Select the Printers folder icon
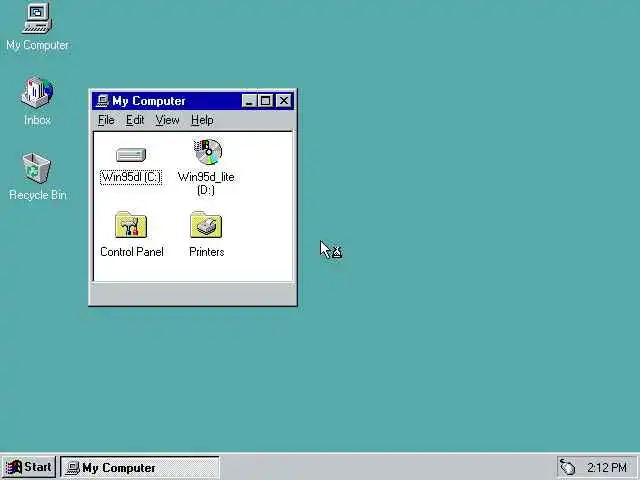 click(x=206, y=224)
